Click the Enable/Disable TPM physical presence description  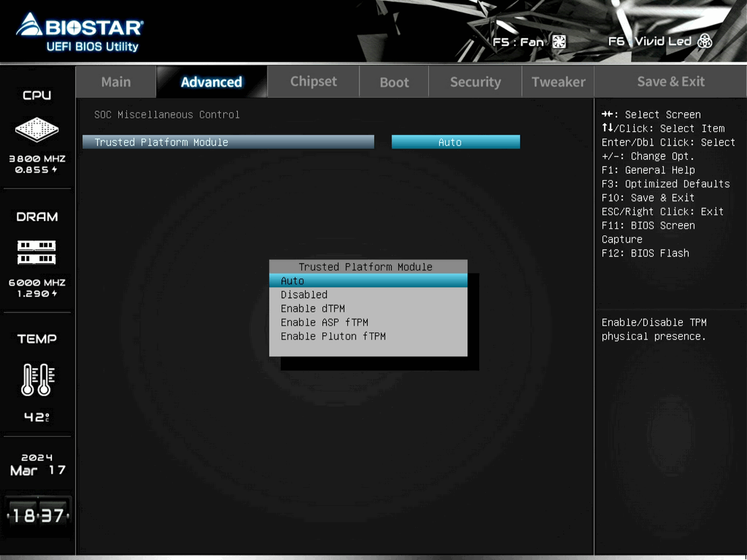point(654,330)
